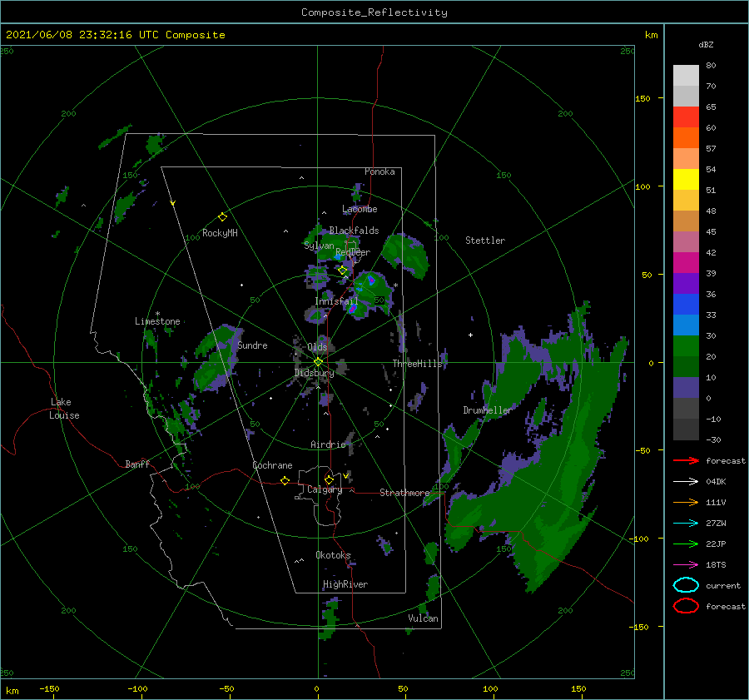
Task: Click the Vulcan town label
Action: (x=423, y=618)
